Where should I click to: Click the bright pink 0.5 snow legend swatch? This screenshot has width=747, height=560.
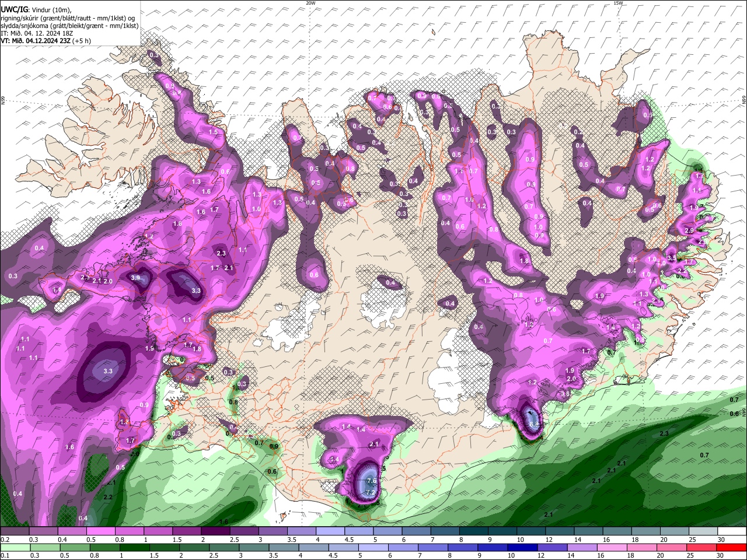(100, 531)
